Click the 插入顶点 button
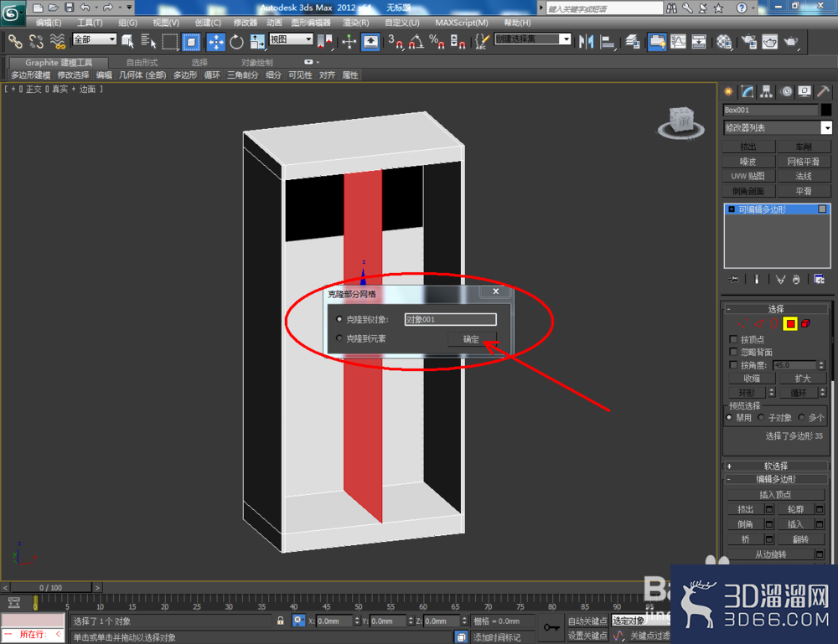838x644 pixels. click(x=775, y=494)
